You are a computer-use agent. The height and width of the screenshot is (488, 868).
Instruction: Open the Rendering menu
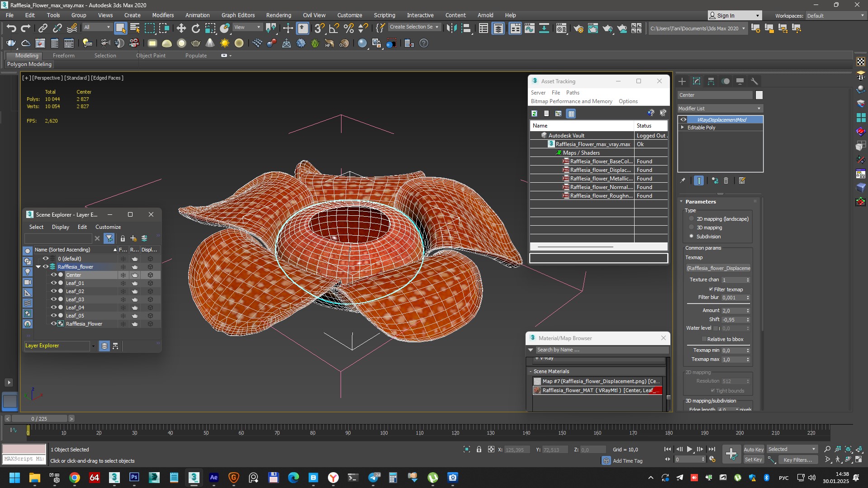278,15
